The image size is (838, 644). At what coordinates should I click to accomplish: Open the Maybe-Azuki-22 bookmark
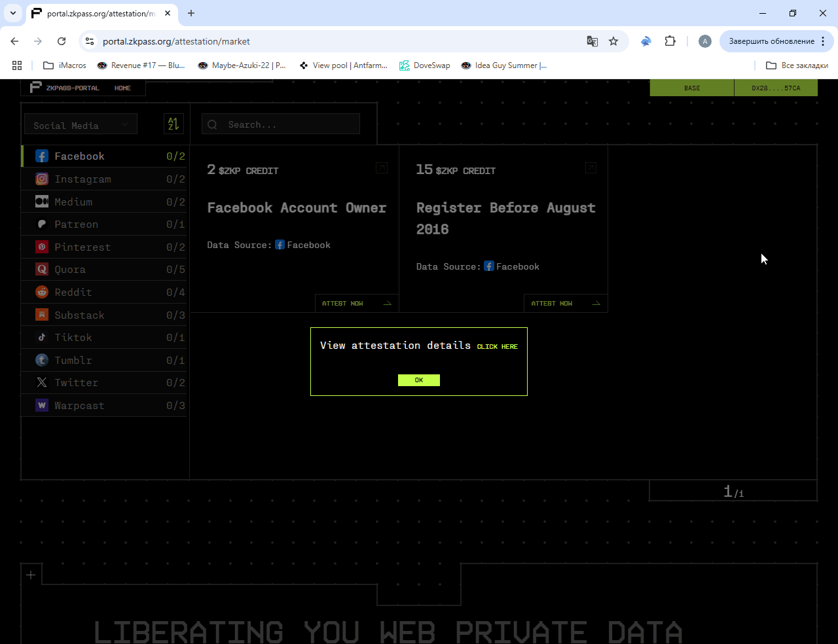[x=242, y=65]
